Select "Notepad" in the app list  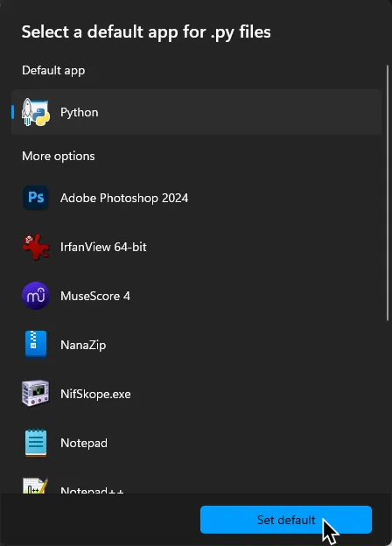pos(197,443)
